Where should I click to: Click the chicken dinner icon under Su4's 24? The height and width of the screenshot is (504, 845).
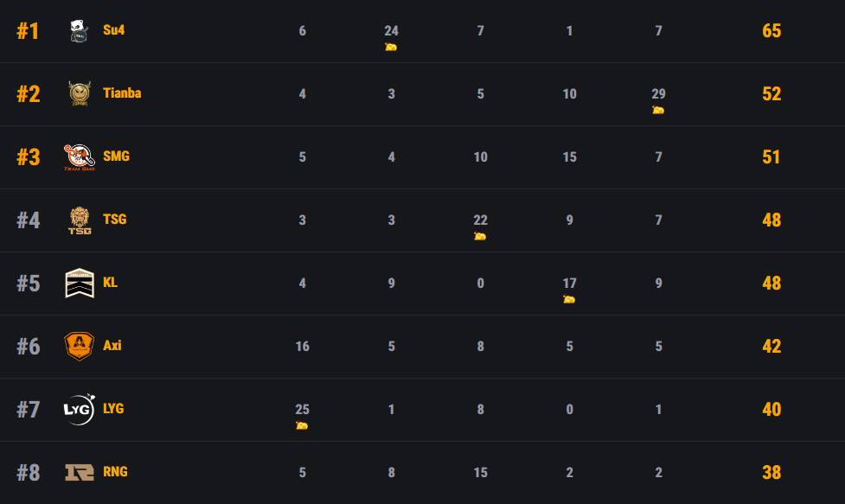pos(391,47)
